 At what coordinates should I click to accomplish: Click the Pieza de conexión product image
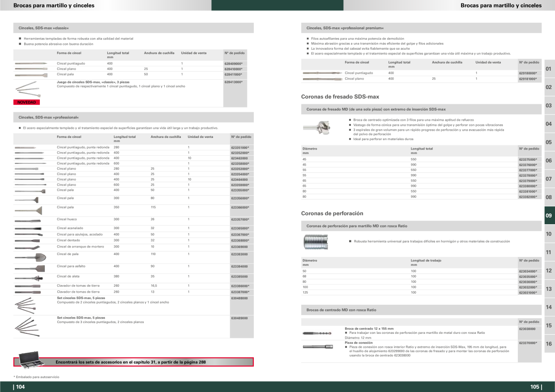pos(317,346)
